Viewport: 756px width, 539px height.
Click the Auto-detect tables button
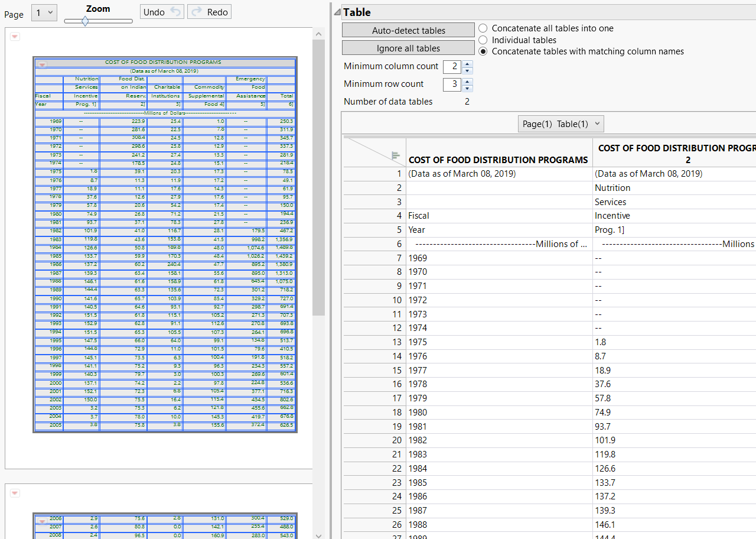point(408,30)
